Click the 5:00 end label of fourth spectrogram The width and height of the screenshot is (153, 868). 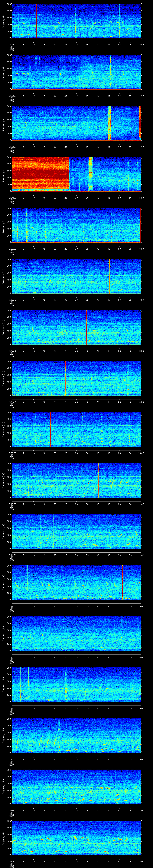point(141,198)
